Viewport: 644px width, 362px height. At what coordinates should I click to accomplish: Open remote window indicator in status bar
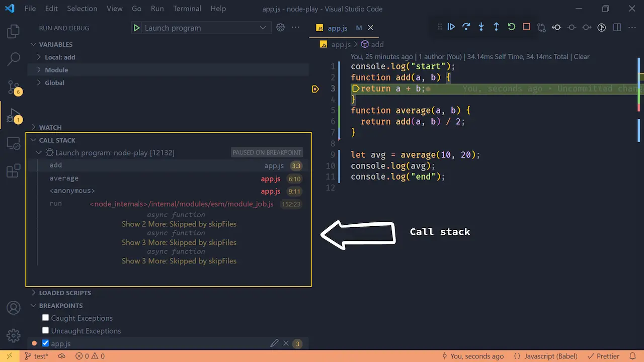pyautogui.click(x=9, y=356)
